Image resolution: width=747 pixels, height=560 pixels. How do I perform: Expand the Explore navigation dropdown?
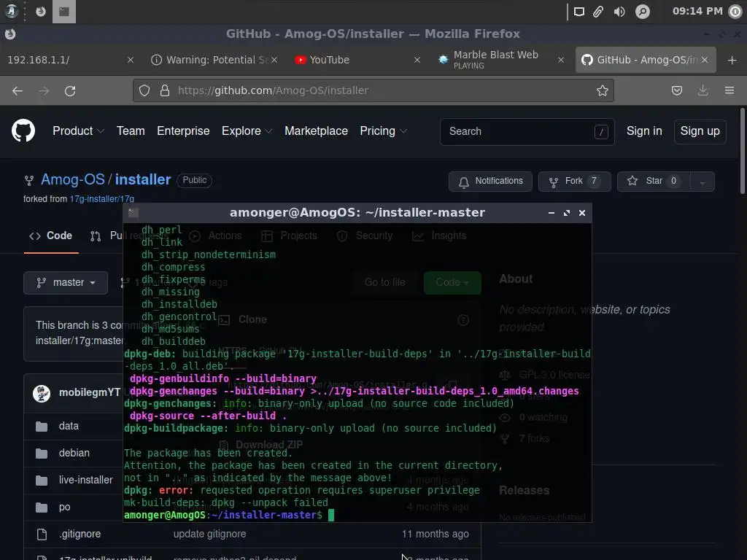[x=247, y=131]
